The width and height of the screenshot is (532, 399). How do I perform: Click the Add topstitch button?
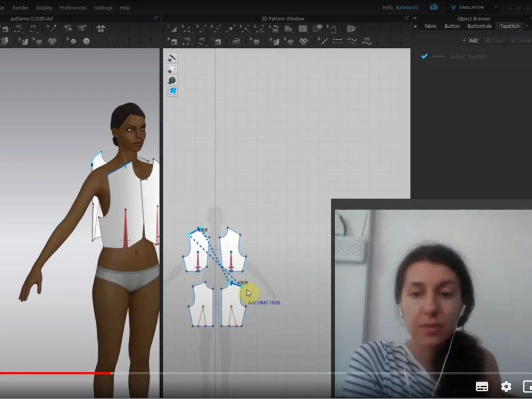click(x=470, y=41)
